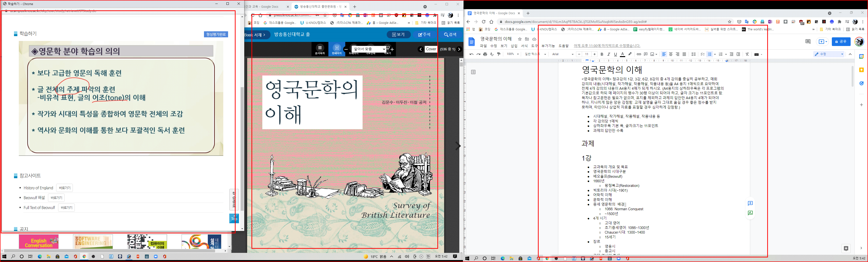Open zoom 100% dropdown in Docs
Viewport: 868px width, 262px height.
pos(513,54)
